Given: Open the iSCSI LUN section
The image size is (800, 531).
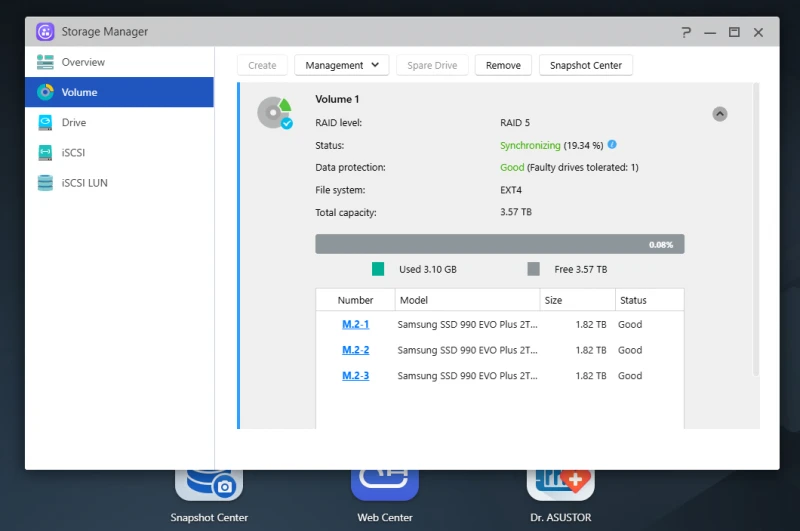Looking at the screenshot, I should click(x=119, y=183).
